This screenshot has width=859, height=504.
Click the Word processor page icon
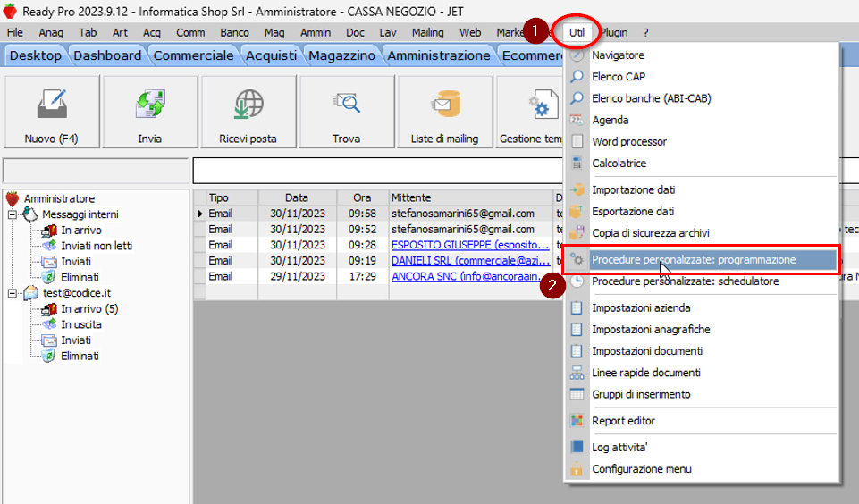[x=577, y=141]
